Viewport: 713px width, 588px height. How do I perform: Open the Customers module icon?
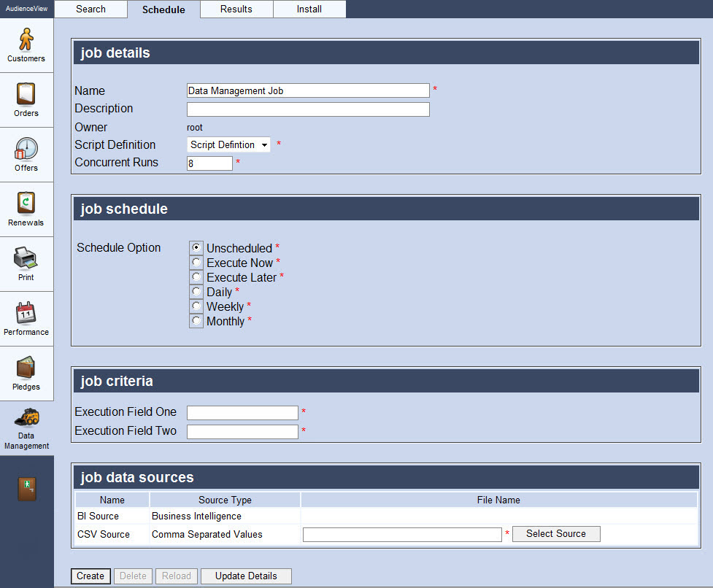click(26, 39)
